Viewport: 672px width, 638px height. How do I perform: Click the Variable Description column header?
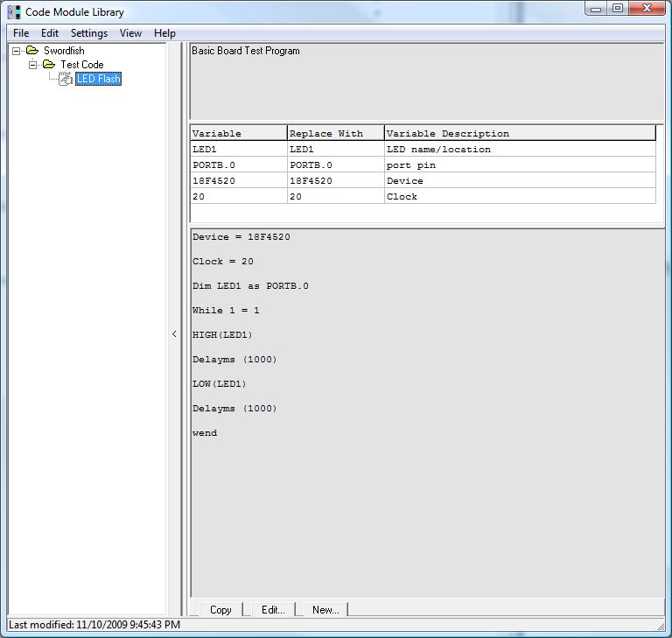521,133
